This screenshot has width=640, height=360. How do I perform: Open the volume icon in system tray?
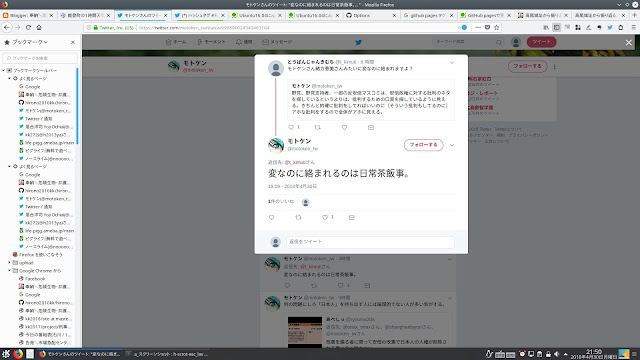556,354
